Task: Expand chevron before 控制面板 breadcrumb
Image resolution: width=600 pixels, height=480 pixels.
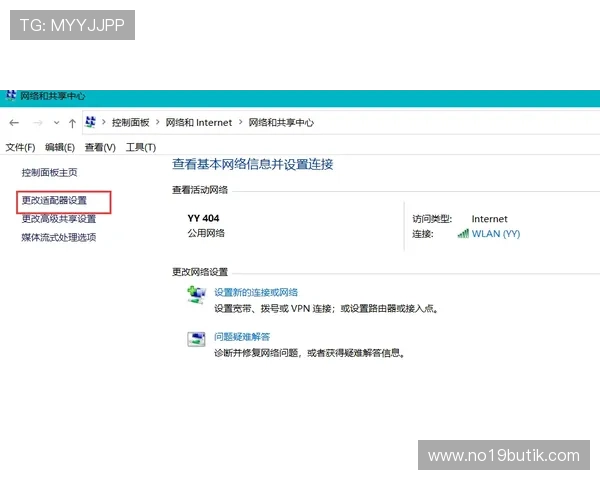Action: pyautogui.click(x=104, y=122)
